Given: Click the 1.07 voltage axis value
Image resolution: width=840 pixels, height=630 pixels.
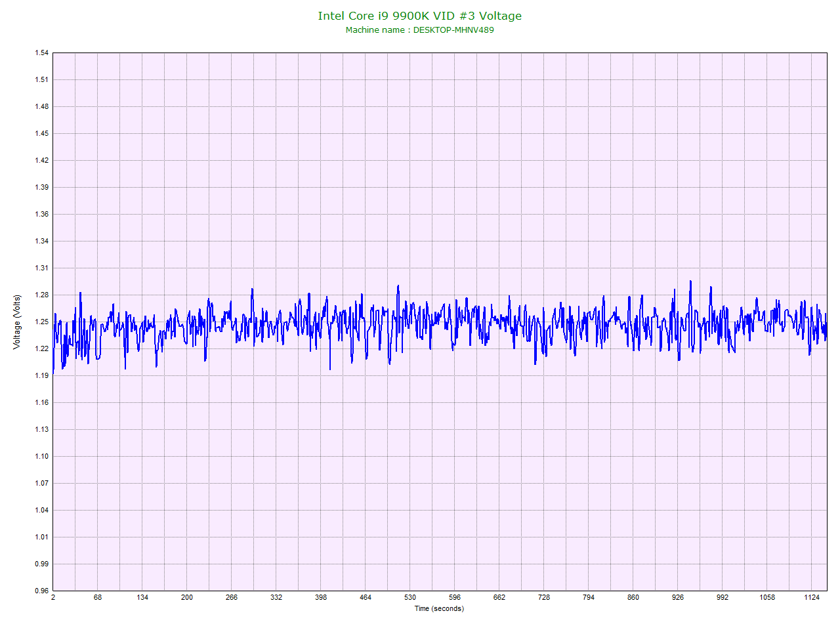Looking at the screenshot, I should (41, 484).
